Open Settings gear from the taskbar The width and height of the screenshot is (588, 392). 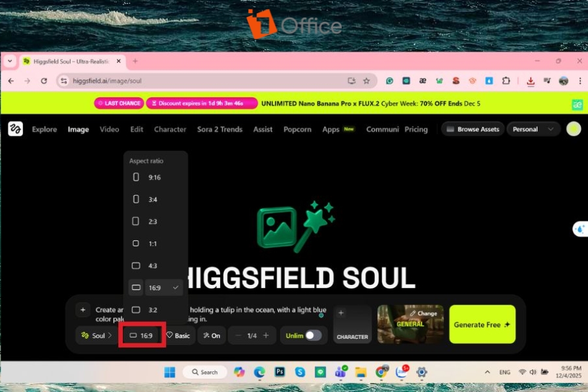[421, 372]
